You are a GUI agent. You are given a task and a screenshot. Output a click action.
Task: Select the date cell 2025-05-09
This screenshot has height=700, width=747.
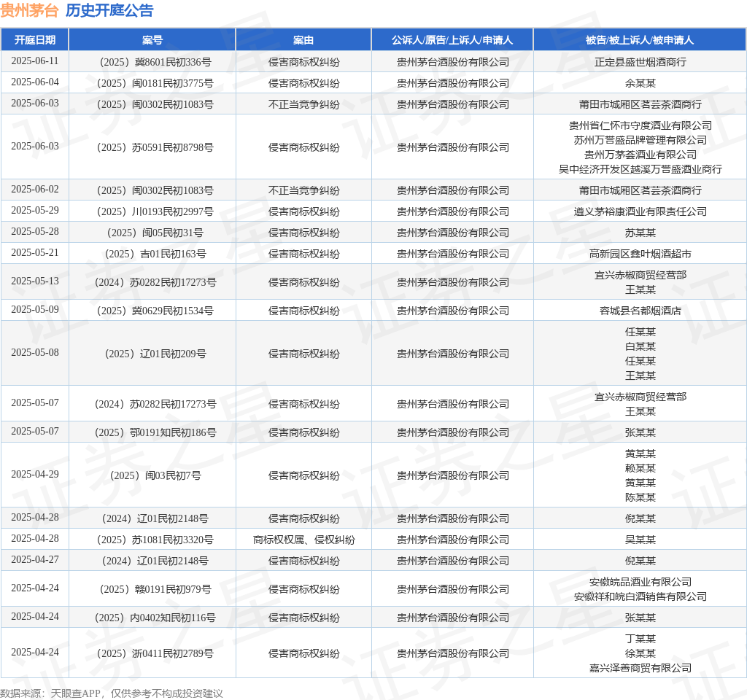click(35, 310)
